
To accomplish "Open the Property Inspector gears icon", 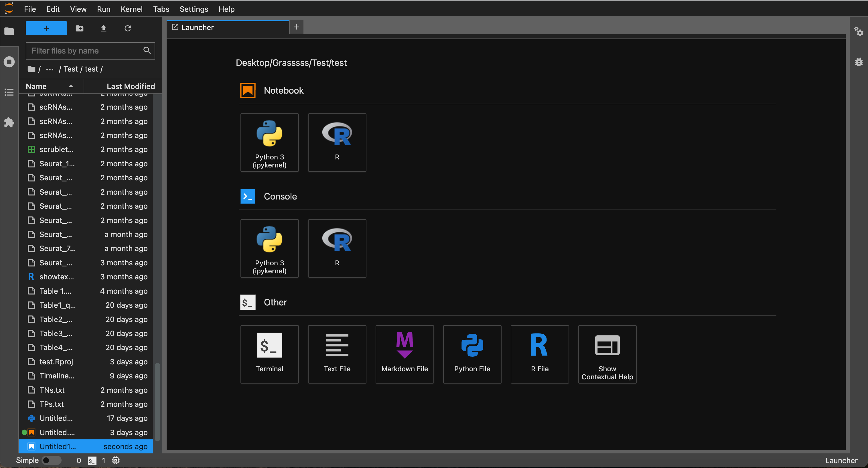I will [859, 31].
